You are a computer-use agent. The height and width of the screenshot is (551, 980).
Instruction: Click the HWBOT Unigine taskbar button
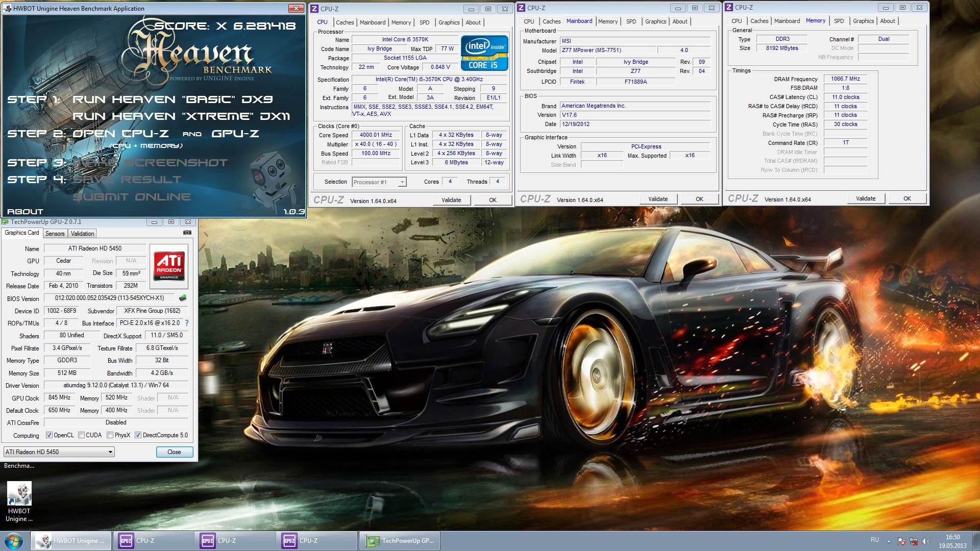click(x=71, y=541)
